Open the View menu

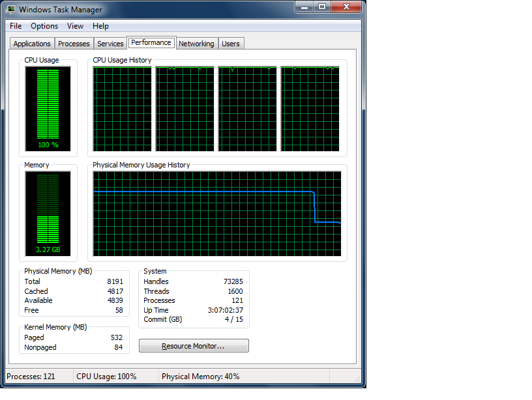[x=75, y=26]
